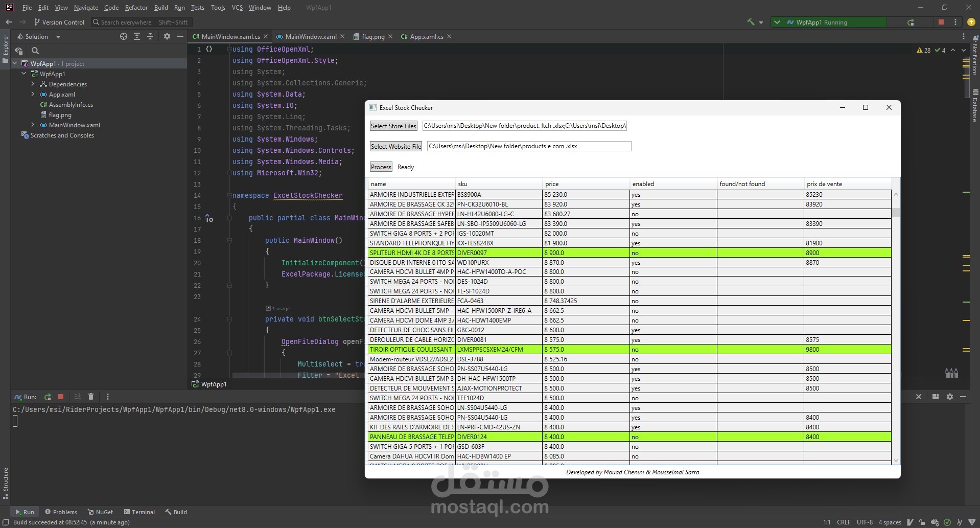This screenshot has width=980, height=528.
Task: Click the back navigation arrow in Rider
Action: (x=9, y=22)
